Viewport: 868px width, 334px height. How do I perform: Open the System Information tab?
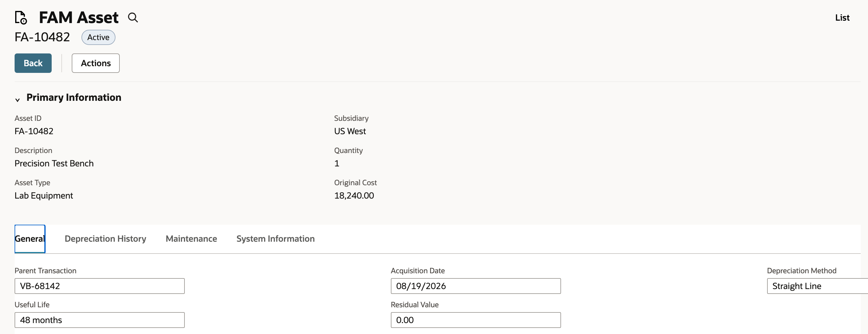coord(276,239)
